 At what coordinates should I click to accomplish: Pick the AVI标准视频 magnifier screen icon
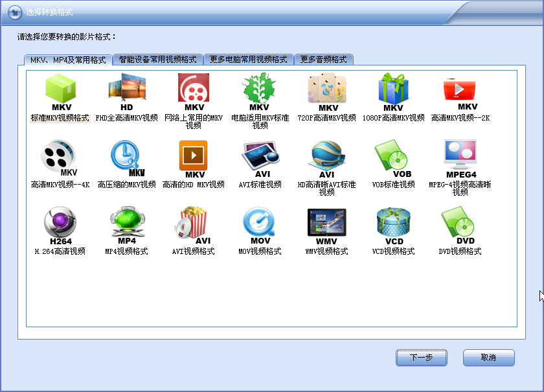260,159
